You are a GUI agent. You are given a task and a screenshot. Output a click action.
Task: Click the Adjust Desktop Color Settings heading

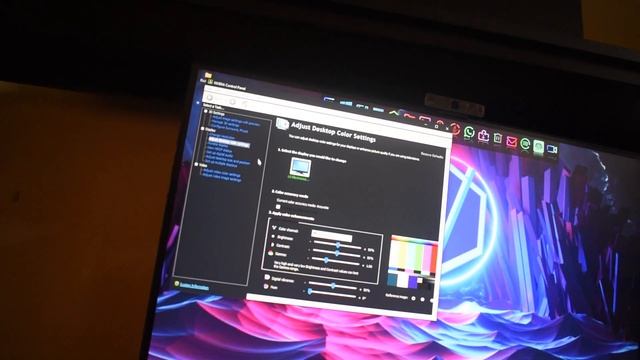click(x=333, y=133)
